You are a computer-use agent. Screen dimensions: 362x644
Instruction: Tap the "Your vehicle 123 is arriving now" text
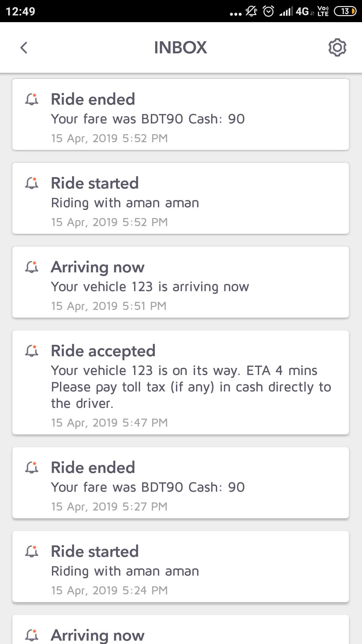click(150, 287)
